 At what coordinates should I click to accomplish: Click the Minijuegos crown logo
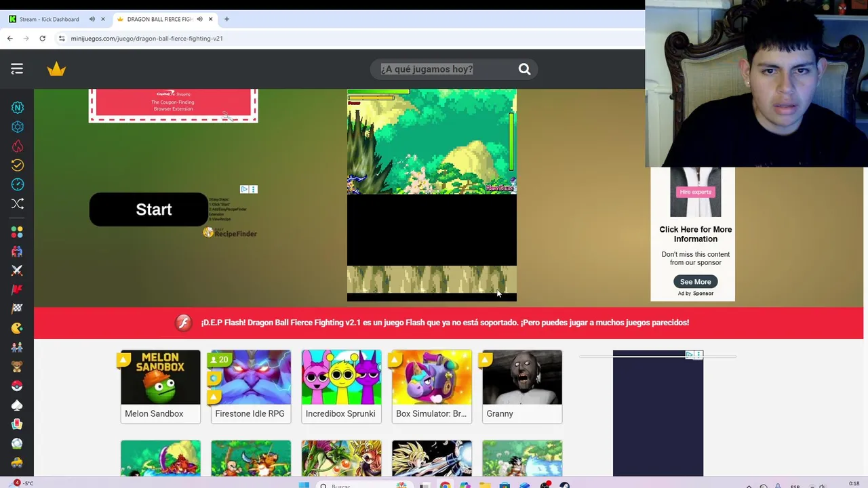[56, 68]
